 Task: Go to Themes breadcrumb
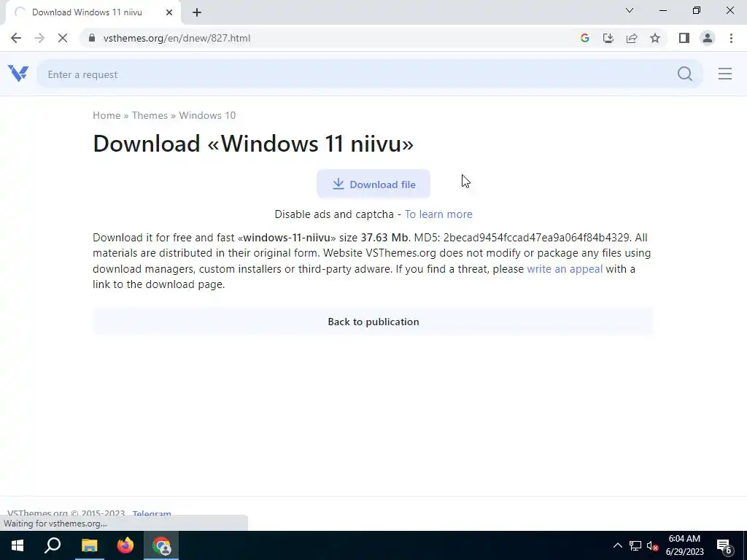click(150, 115)
